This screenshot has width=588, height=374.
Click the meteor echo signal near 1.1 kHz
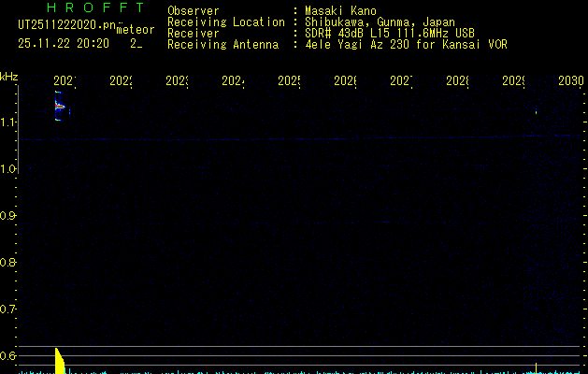point(60,111)
